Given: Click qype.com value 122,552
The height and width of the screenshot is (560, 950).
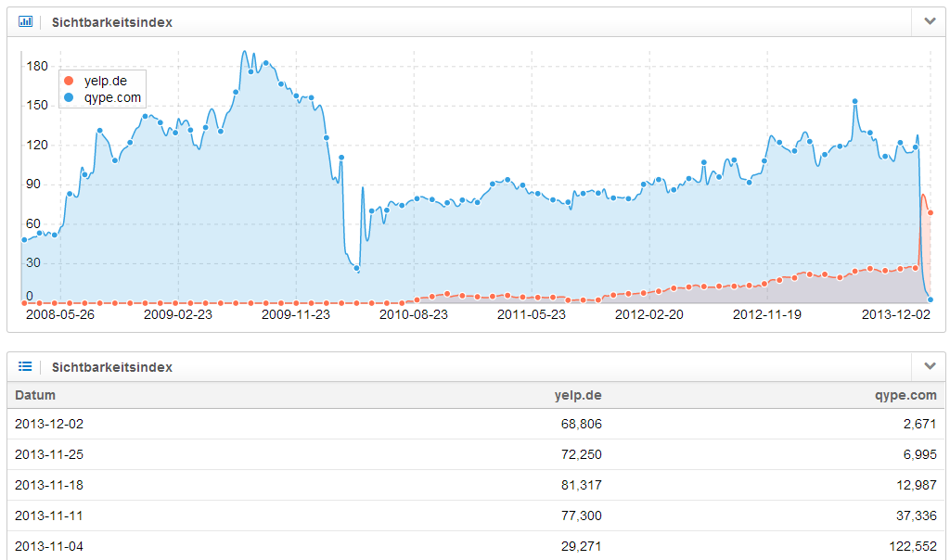Looking at the screenshot, I should (x=912, y=545).
